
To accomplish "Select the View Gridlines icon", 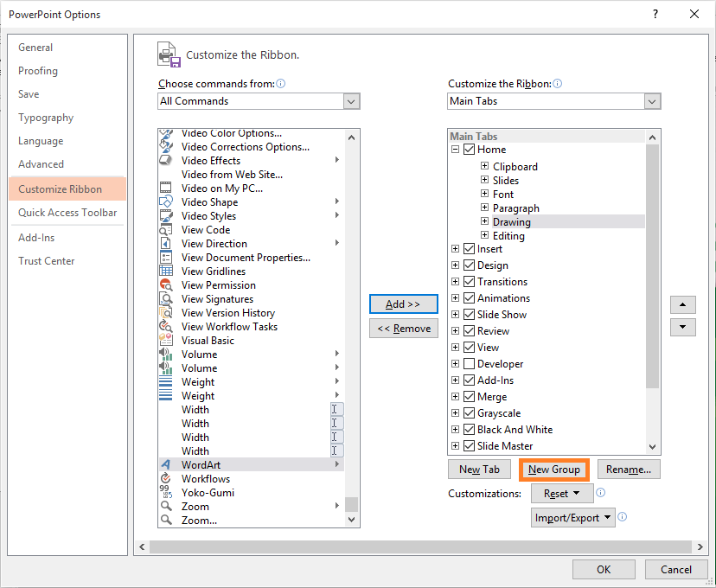I will click(166, 271).
